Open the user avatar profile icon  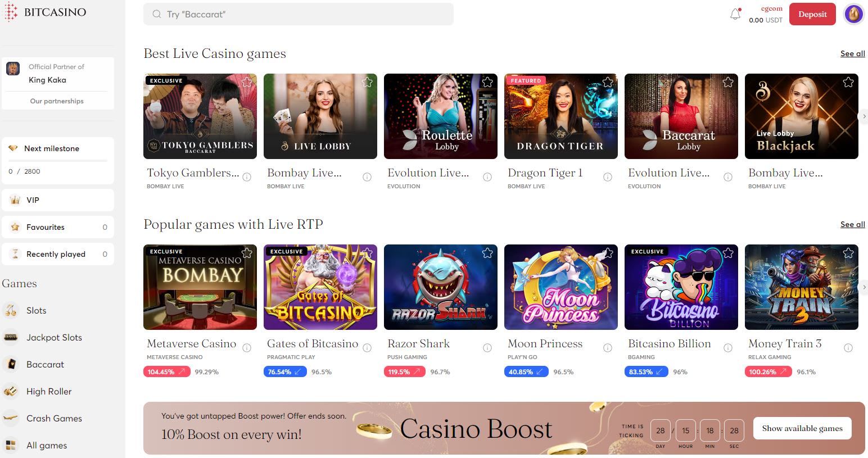pyautogui.click(x=854, y=14)
